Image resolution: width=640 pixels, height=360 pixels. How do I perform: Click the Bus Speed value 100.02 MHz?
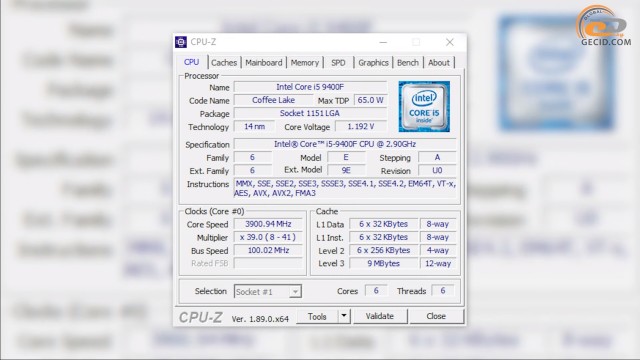click(268, 250)
